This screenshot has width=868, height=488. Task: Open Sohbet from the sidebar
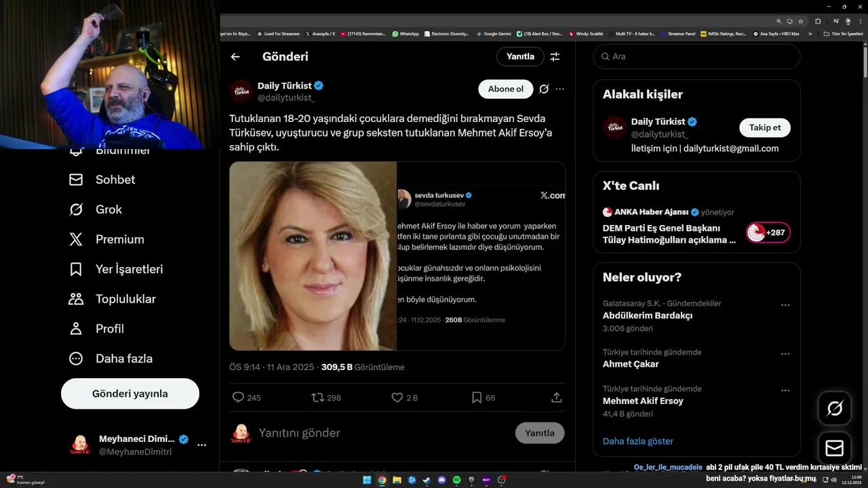tap(102, 180)
